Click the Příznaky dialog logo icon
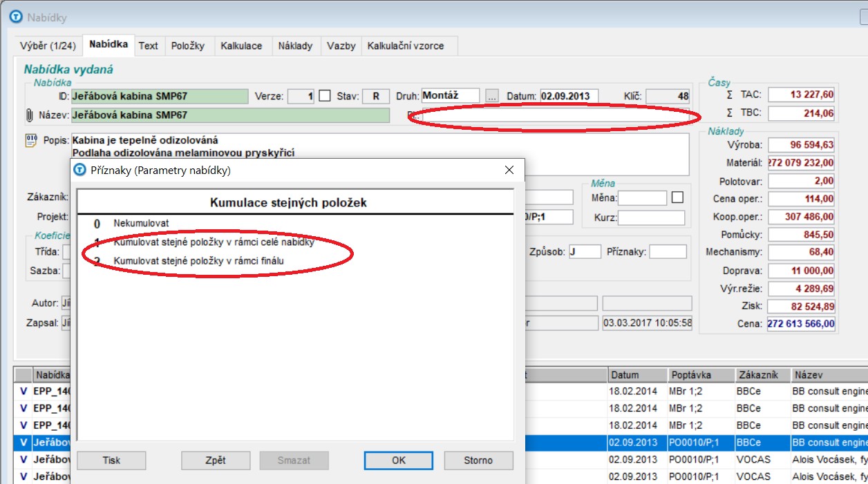This screenshot has height=484, width=868. [81, 170]
